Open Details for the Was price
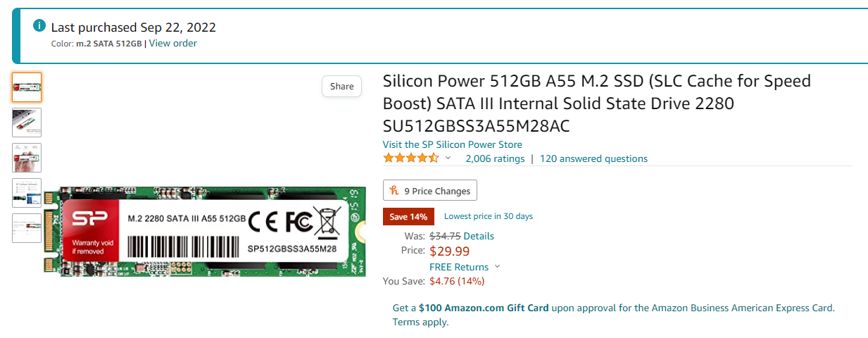This screenshot has width=868, height=338. coord(479,236)
